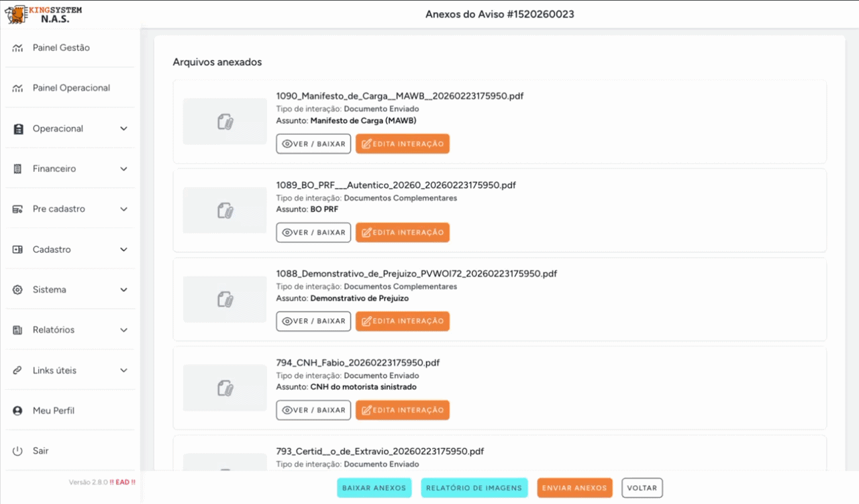The image size is (859, 504).
Task: Expand the Pre cadastro menu chevron
Action: 123,209
